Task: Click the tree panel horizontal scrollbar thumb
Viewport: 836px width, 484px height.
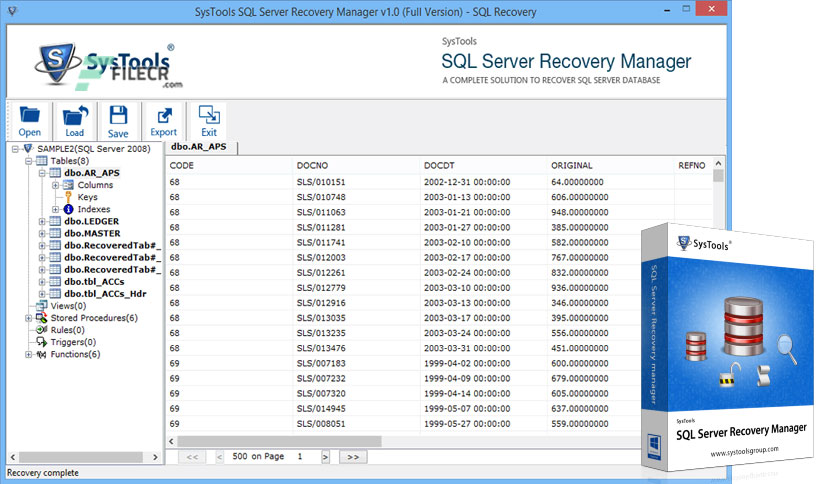Action: pos(81,457)
